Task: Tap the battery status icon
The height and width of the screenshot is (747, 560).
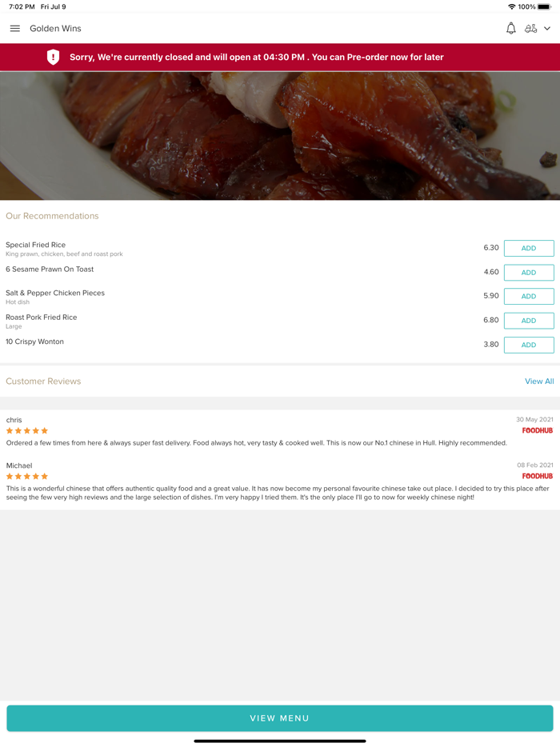Action: coord(544,6)
